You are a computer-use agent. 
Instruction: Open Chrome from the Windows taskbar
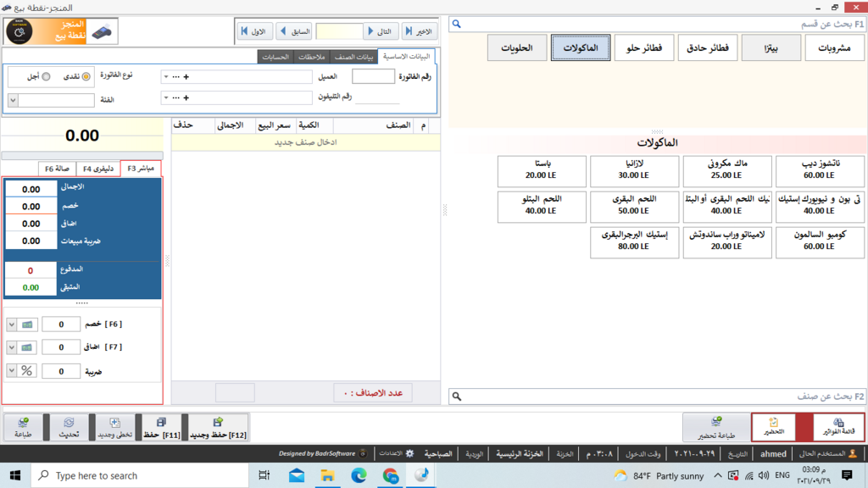point(390,476)
